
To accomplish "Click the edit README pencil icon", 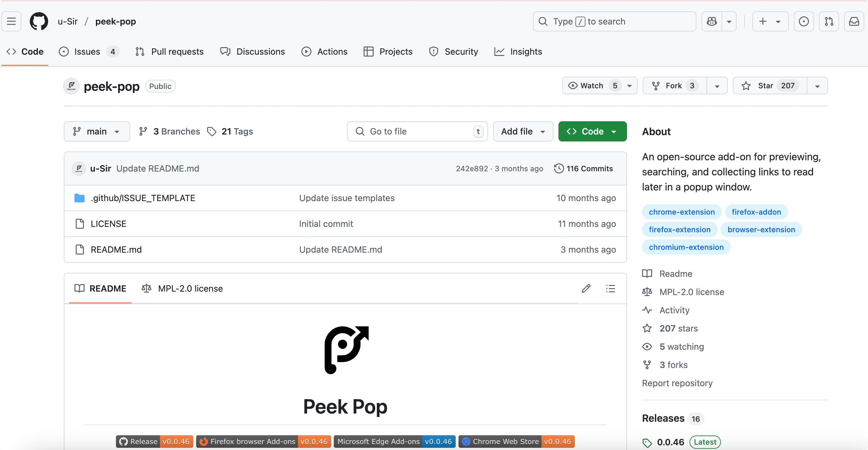I will pyautogui.click(x=586, y=289).
